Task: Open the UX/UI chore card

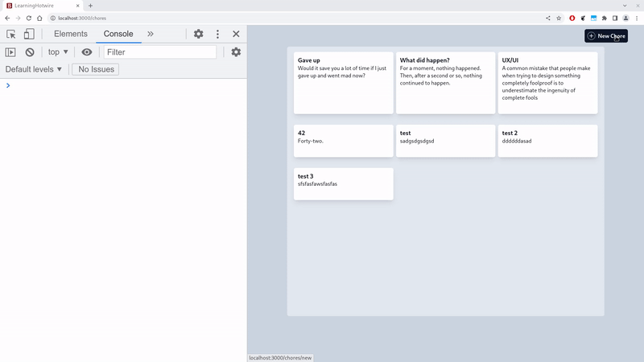Action: [547, 83]
